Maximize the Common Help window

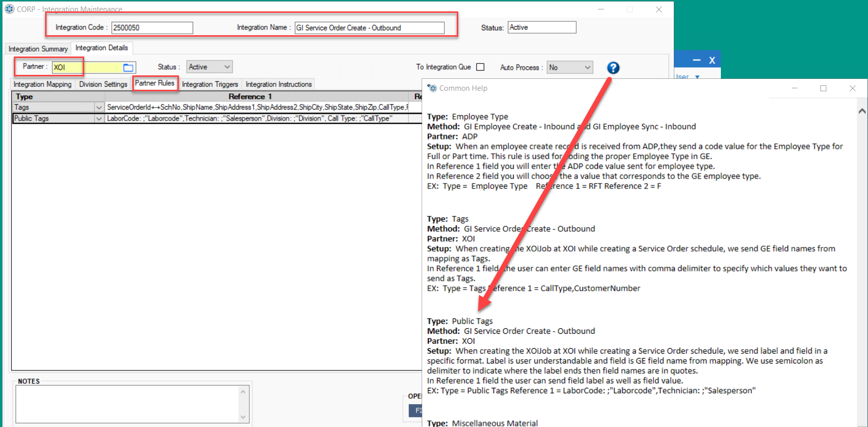[x=823, y=88]
